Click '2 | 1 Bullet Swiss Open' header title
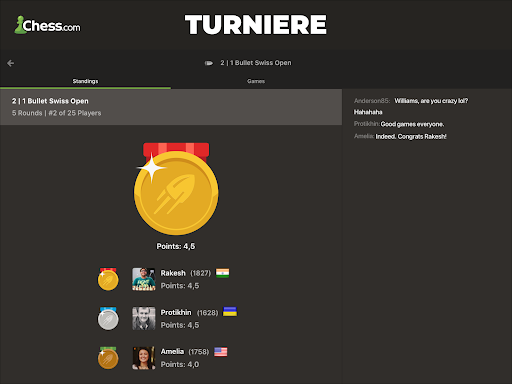The height and width of the screenshot is (384, 512). coord(256,63)
